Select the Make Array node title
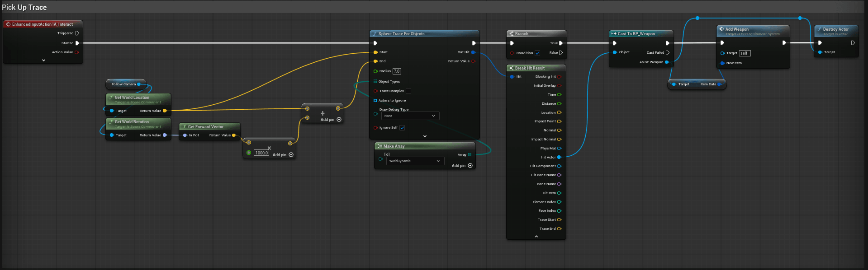Image resolution: width=868 pixels, height=270 pixels. (x=394, y=146)
